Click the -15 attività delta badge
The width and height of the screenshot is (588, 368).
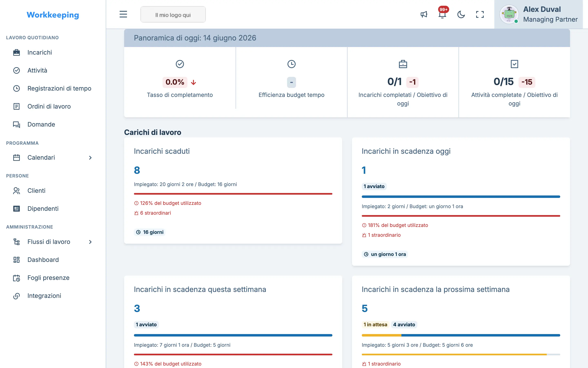pyautogui.click(x=527, y=82)
